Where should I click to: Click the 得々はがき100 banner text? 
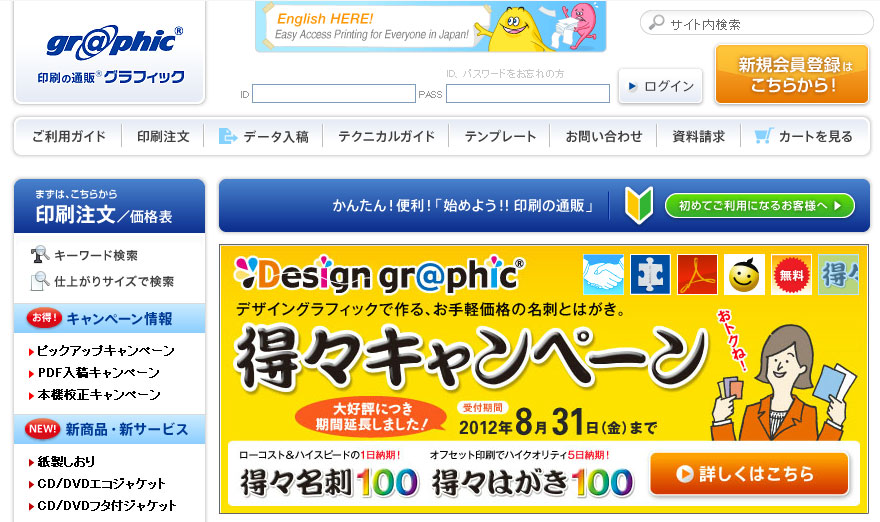(x=533, y=483)
